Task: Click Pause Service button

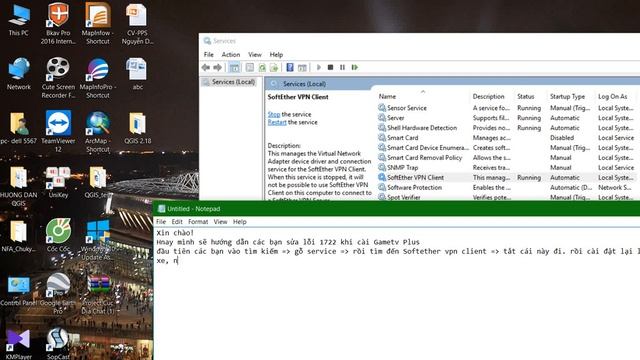Action: (342, 67)
